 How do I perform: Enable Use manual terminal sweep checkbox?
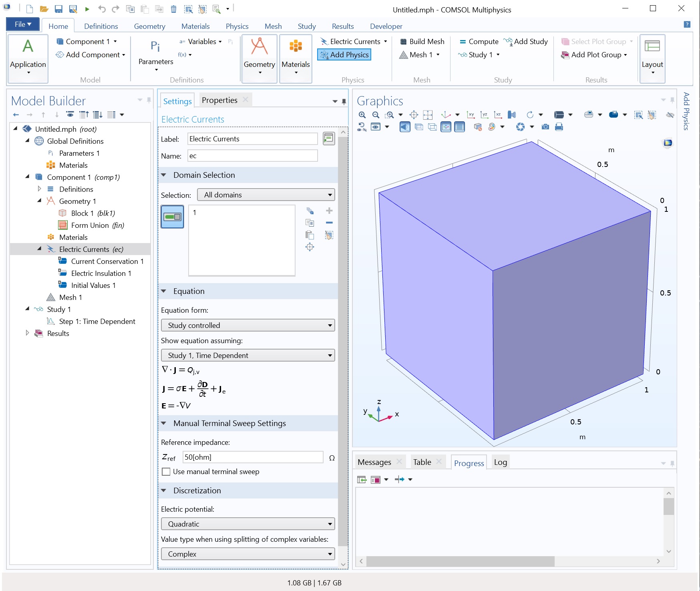(166, 472)
